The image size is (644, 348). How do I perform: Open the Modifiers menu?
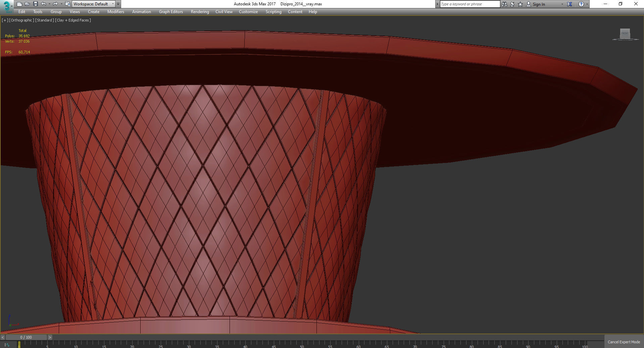[x=116, y=12]
